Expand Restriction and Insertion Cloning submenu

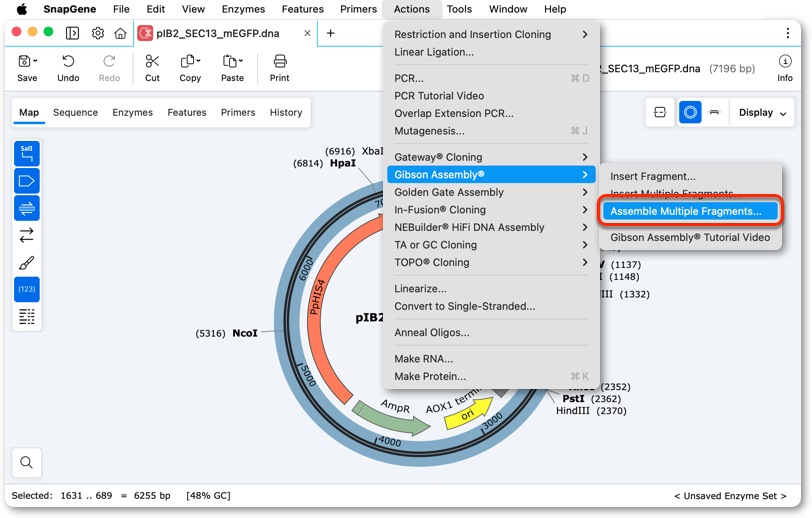point(491,35)
